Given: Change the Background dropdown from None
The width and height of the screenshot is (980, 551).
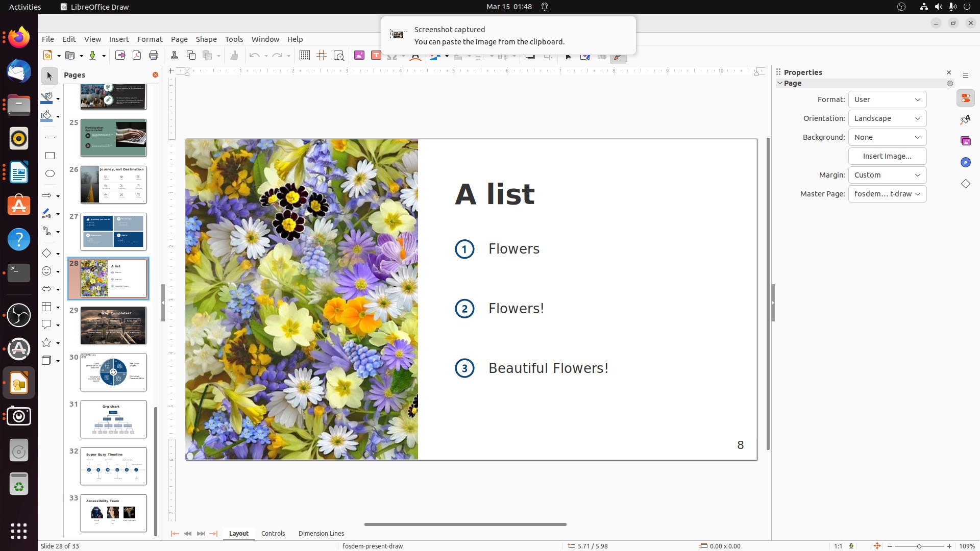Looking at the screenshot, I should (x=887, y=137).
